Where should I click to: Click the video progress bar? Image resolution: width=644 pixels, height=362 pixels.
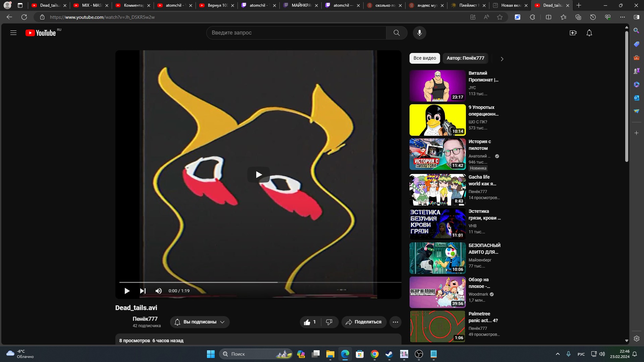tap(260, 283)
